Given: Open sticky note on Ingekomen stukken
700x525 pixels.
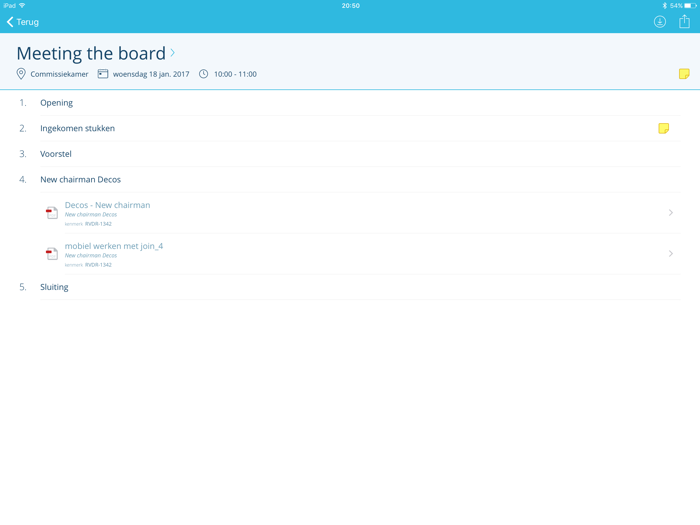Looking at the screenshot, I should (663, 129).
